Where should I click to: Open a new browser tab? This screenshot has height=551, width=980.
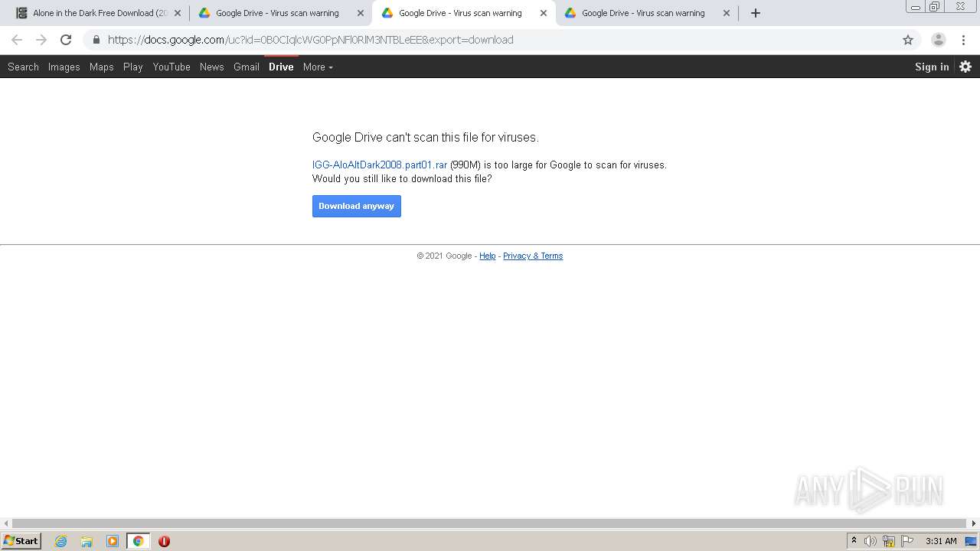coord(756,13)
